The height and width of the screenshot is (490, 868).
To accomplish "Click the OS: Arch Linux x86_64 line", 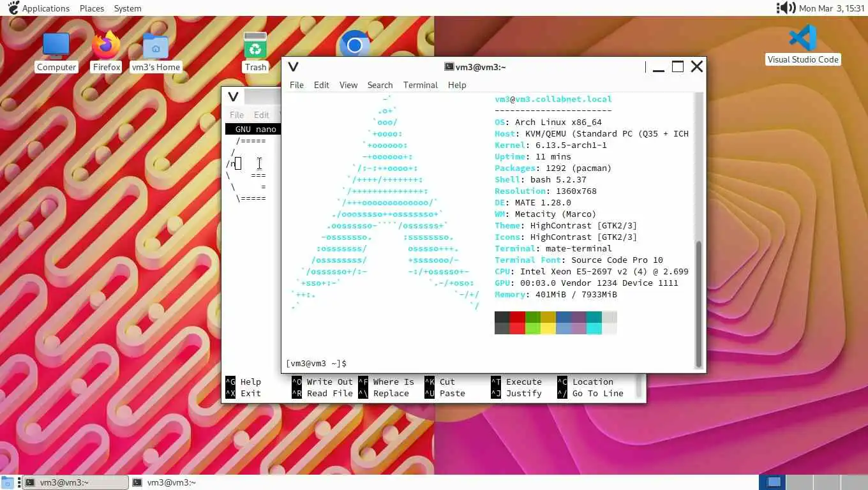I will (548, 122).
